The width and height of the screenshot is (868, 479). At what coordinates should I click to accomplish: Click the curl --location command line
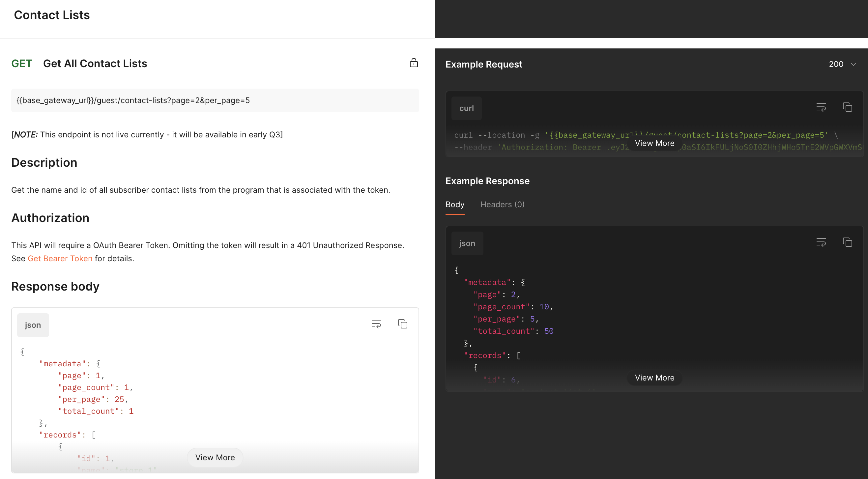tap(646, 135)
